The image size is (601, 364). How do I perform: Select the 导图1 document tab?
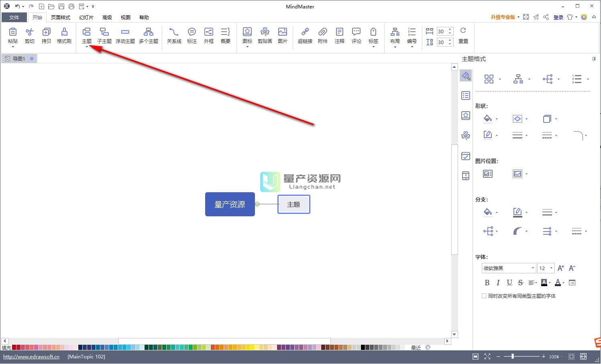click(19, 59)
